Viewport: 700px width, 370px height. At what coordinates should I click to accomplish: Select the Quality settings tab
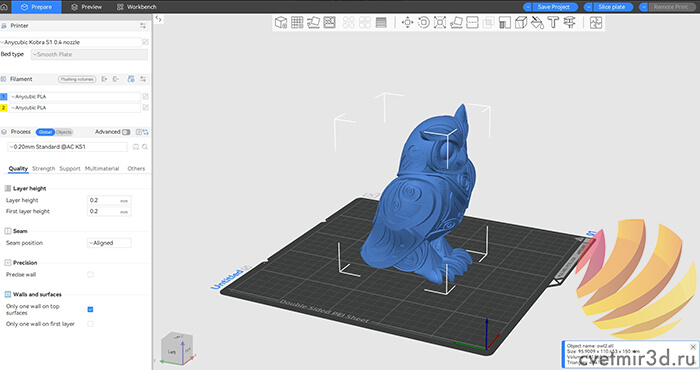(18, 169)
